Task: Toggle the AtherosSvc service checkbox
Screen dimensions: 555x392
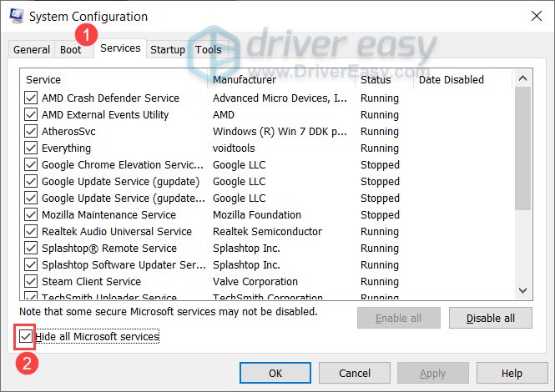Action: 31,131
